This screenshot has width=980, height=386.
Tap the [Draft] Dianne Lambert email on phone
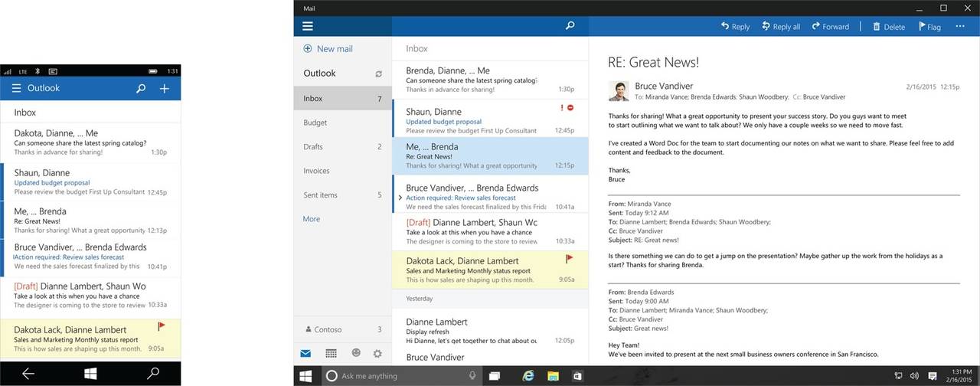point(90,296)
